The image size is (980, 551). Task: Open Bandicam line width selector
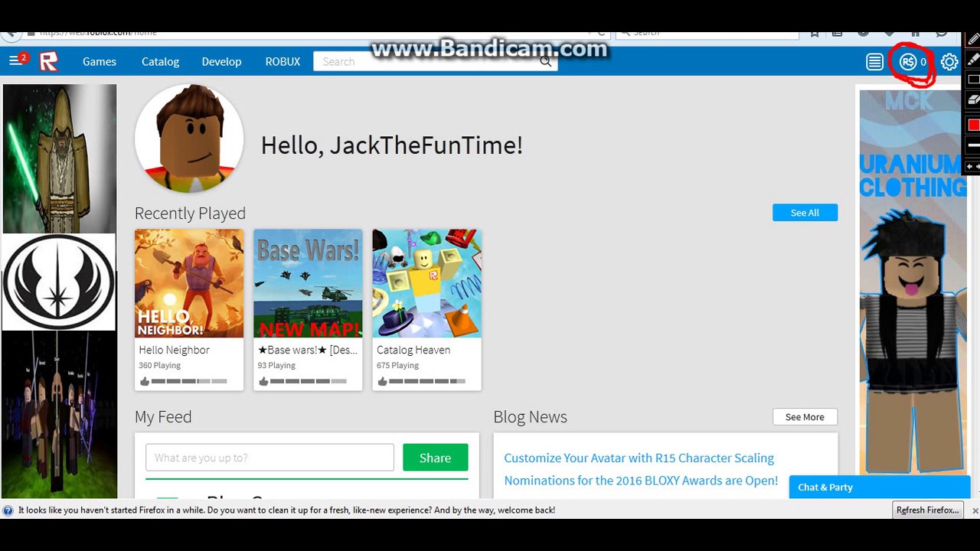[973, 145]
